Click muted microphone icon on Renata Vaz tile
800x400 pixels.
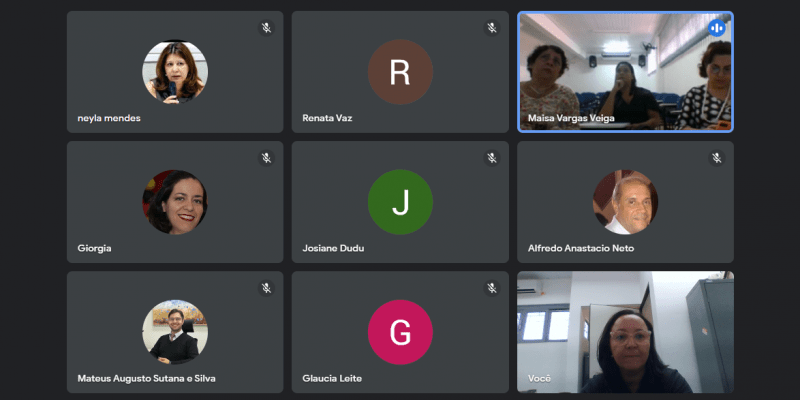(x=492, y=28)
